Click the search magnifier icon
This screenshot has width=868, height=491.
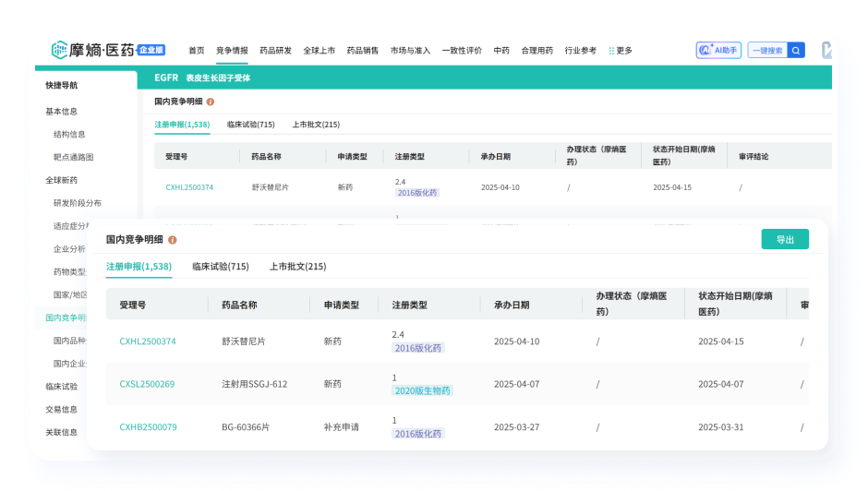pos(795,51)
